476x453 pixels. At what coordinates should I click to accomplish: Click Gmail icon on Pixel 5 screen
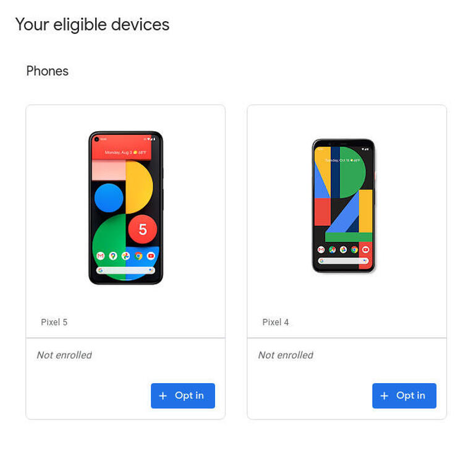click(x=101, y=256)
